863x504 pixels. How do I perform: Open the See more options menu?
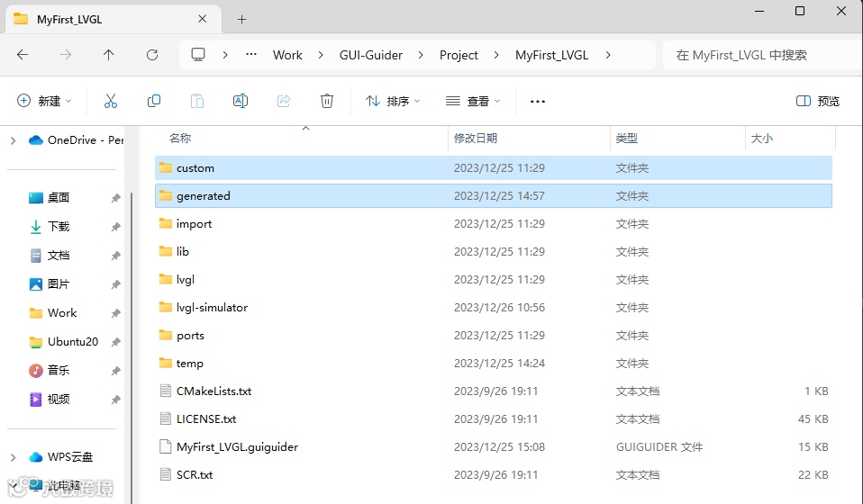pos(537,101)
